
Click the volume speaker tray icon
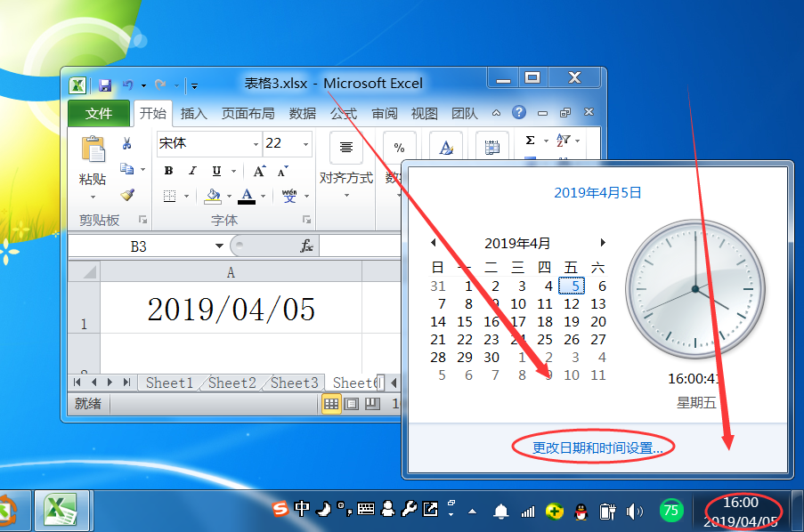[x=634, y=511]
